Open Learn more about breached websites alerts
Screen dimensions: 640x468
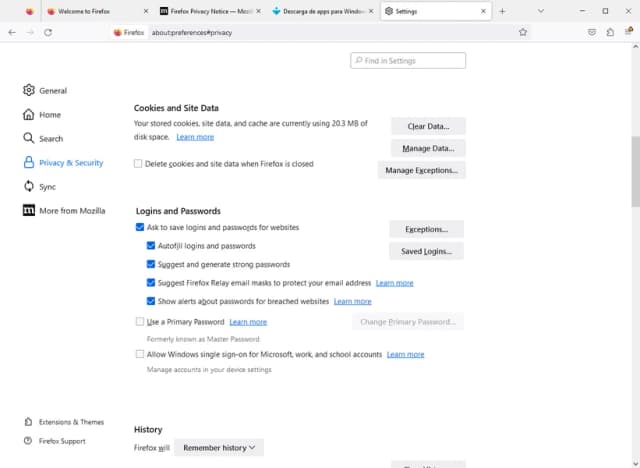pyautogui.click(x=353, y=302)
